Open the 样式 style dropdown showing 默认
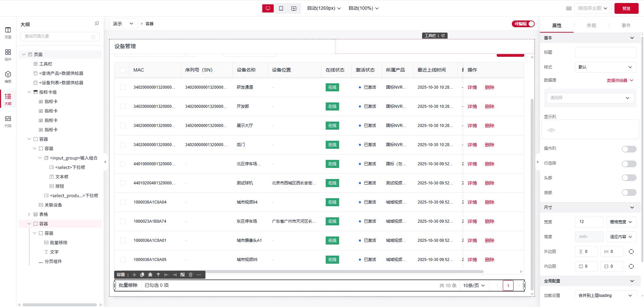644x307 pixels. (x=605, y=67)
